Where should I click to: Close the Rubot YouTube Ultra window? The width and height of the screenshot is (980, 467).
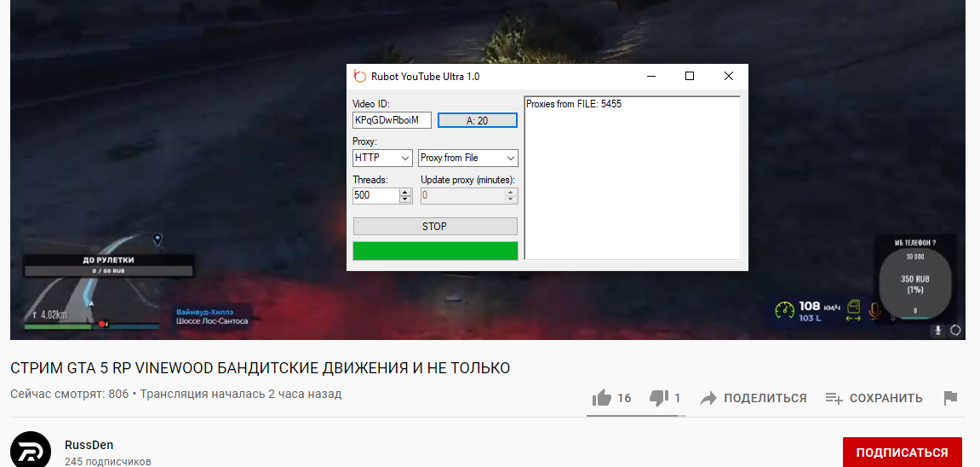click(729, 76)
